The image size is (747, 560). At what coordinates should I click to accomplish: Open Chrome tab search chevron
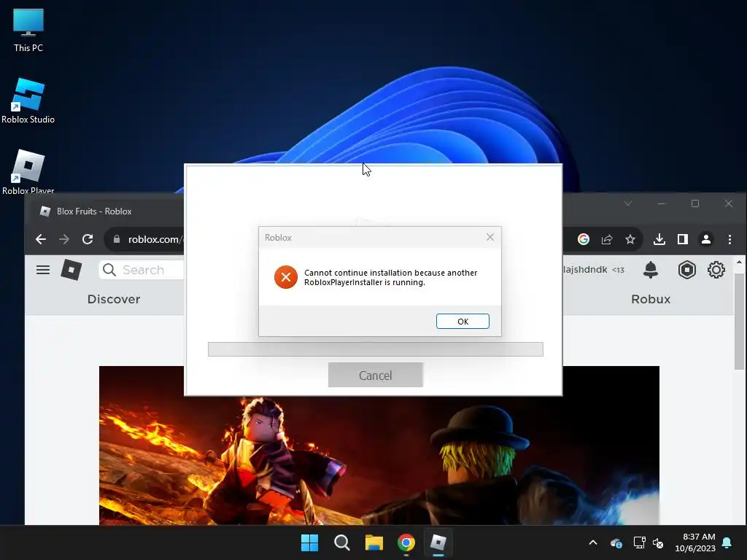pyautogui.click(x=628, y=203)
